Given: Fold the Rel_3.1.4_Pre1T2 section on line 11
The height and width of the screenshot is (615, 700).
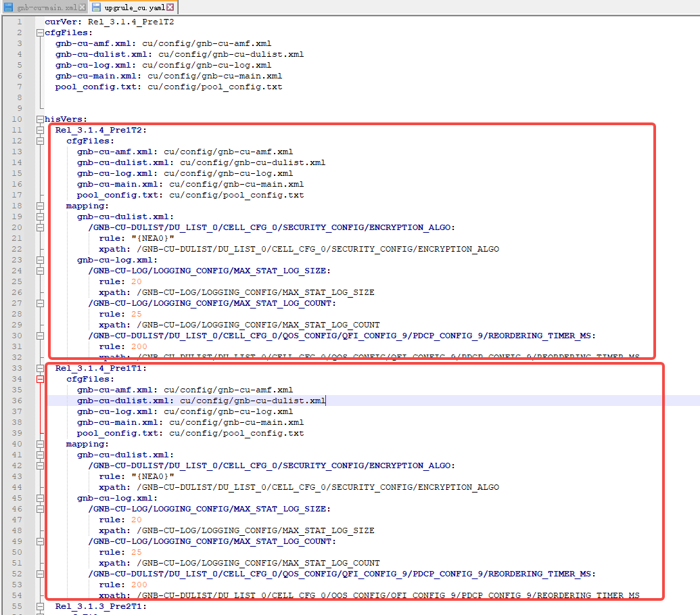Looking at the screenshot, I should (40, 130).
